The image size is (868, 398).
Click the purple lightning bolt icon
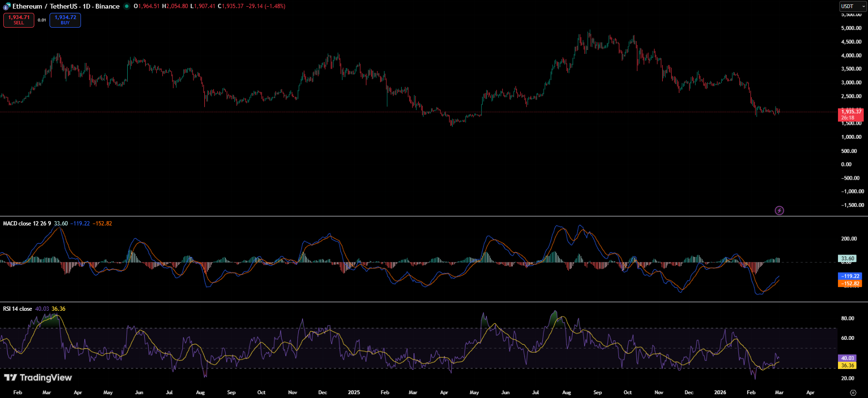point(779,210)
